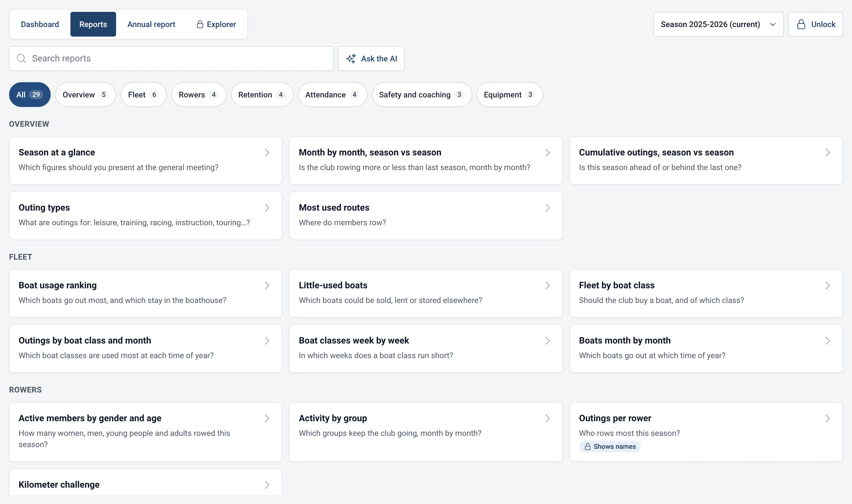Click the arrow on the Outings per rower card
Image resolution: width=852 pixels, height=504 pixels.
(827, 418)
